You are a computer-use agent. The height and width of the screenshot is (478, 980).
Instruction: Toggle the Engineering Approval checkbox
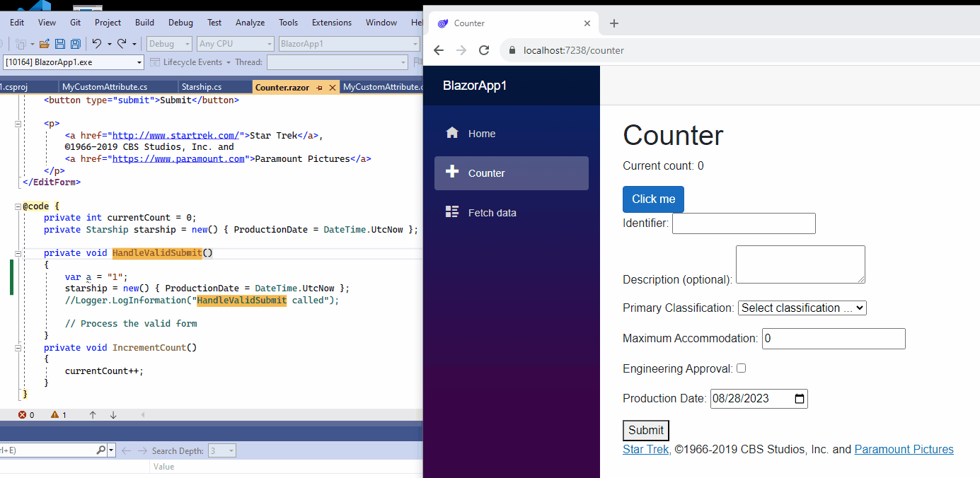pyautogui.click(x=741, y=368)
